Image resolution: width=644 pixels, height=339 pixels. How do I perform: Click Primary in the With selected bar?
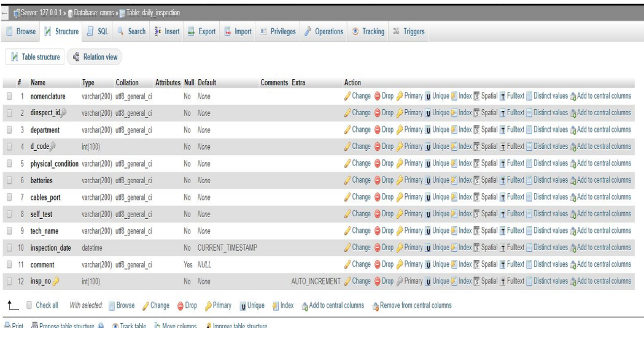click(218, 305)
